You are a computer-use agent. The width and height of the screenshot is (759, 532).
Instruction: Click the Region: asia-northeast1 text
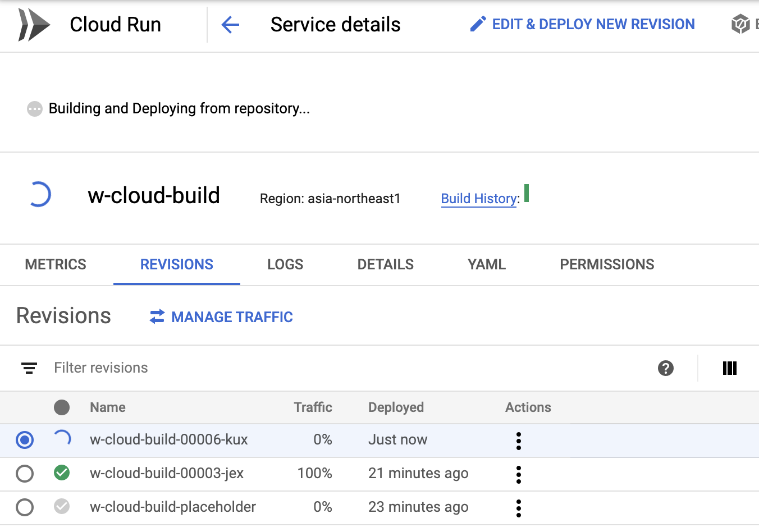point(330,199)
